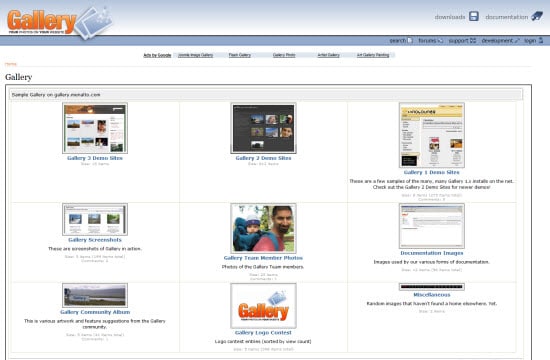The width and height of the screenshot is (550, 360).
Task: Click the Ads by Google link
Action: point(157,55)
